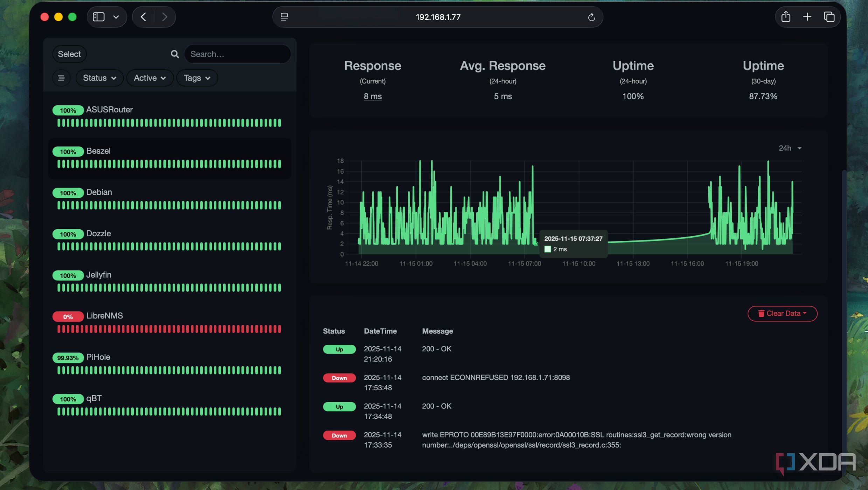Click the DateTime column header
The height and width of the screenshot is (490, 868).
pyautogui.click(x=380, y=331)
